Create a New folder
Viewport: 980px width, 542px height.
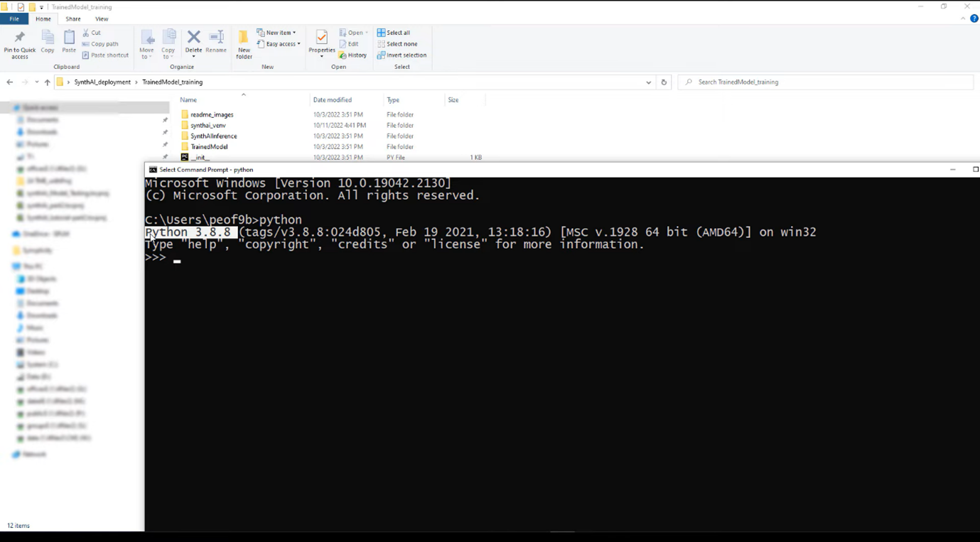click(x=244, y=44)
